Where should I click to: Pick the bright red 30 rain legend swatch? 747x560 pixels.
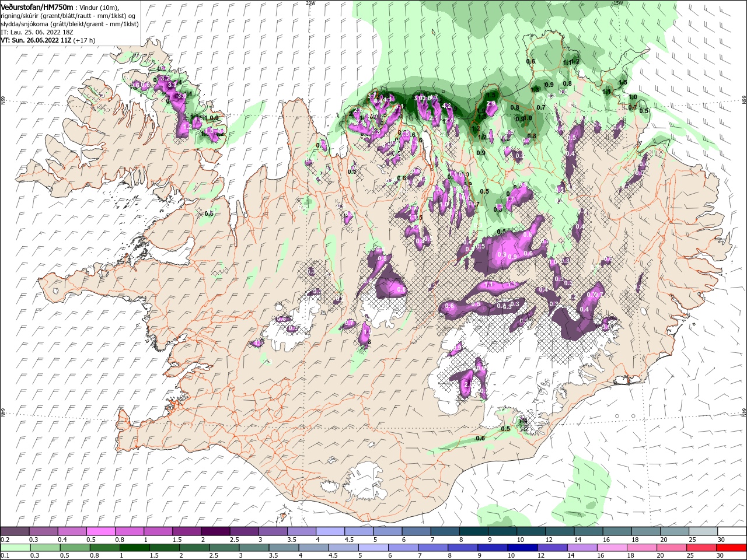pos(732,548)
